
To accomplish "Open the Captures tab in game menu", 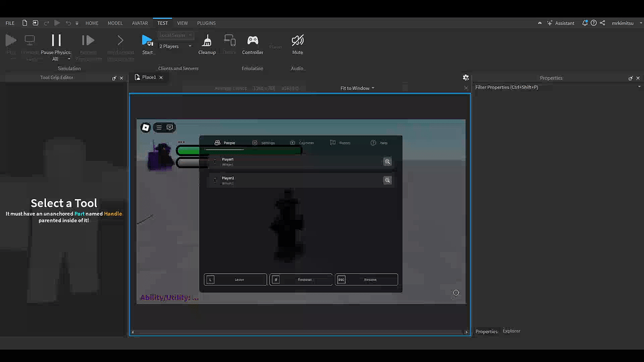I will (302, 143).
